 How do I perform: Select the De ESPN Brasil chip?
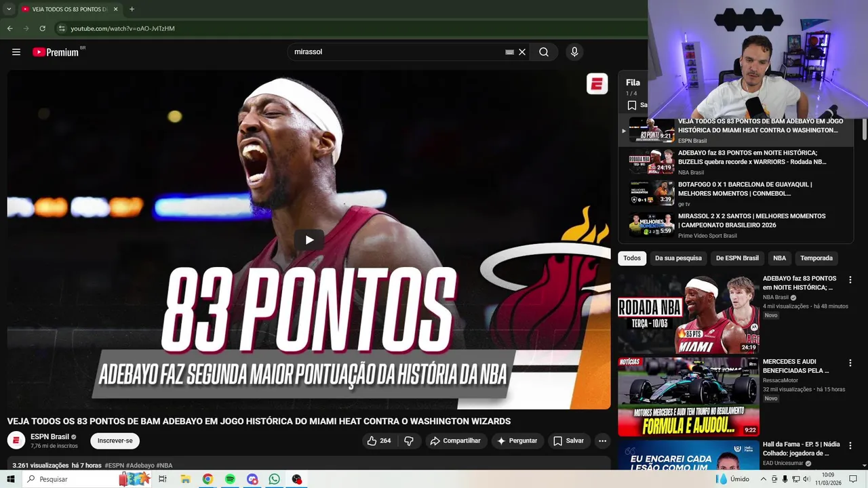tap(737, 258)
